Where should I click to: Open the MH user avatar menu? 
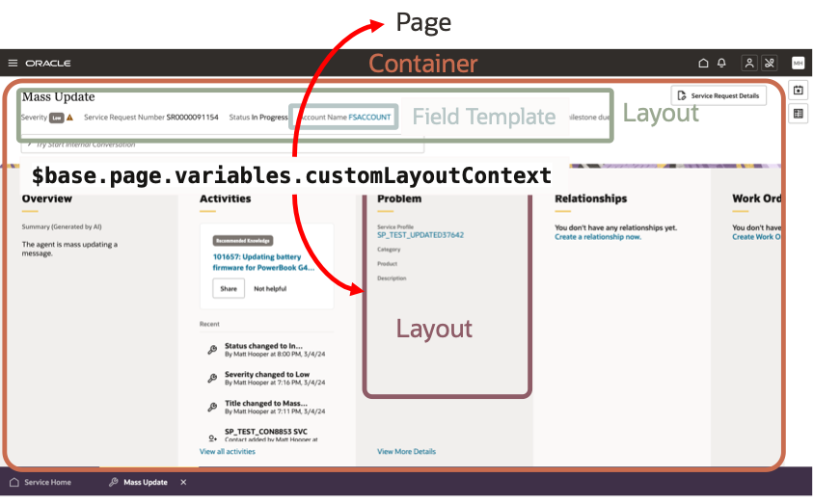(x=798, y=64)
